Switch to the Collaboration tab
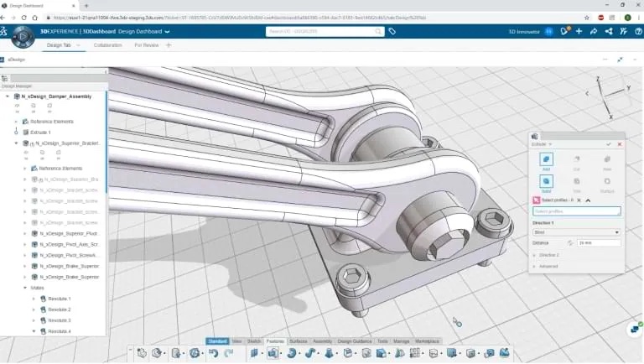Image resolution: width=644 pixels, height=364 pixels. click(x=107, y=45)
